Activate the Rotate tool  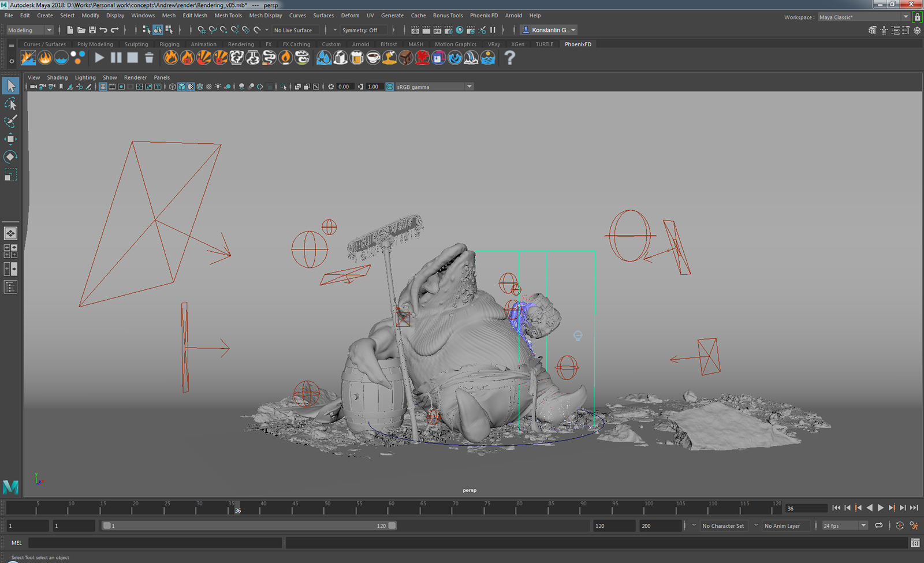(10, 157)
